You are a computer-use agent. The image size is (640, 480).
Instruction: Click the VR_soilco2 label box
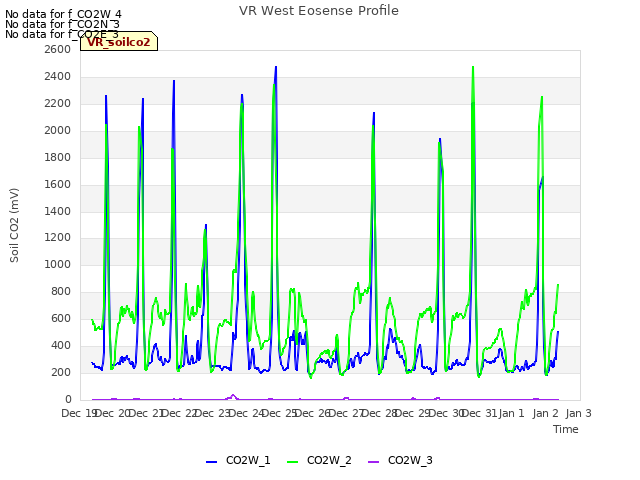(119, 41)
